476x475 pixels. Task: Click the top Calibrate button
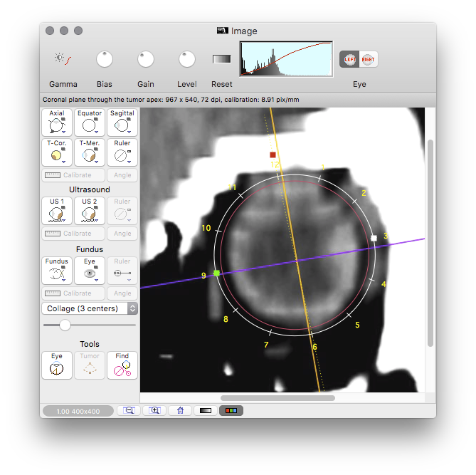(73, 175)
